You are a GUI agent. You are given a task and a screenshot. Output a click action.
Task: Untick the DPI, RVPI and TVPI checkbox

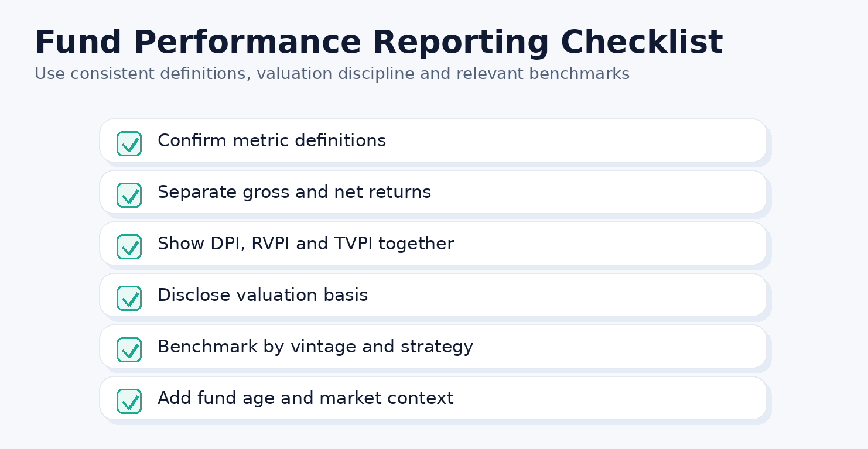(129, 246)
